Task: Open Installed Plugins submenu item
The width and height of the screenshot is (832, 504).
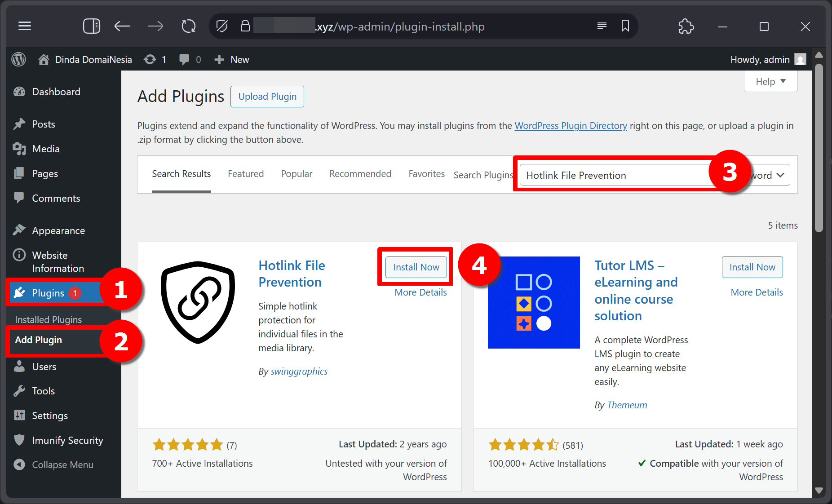Action: [x=49, y=319]
